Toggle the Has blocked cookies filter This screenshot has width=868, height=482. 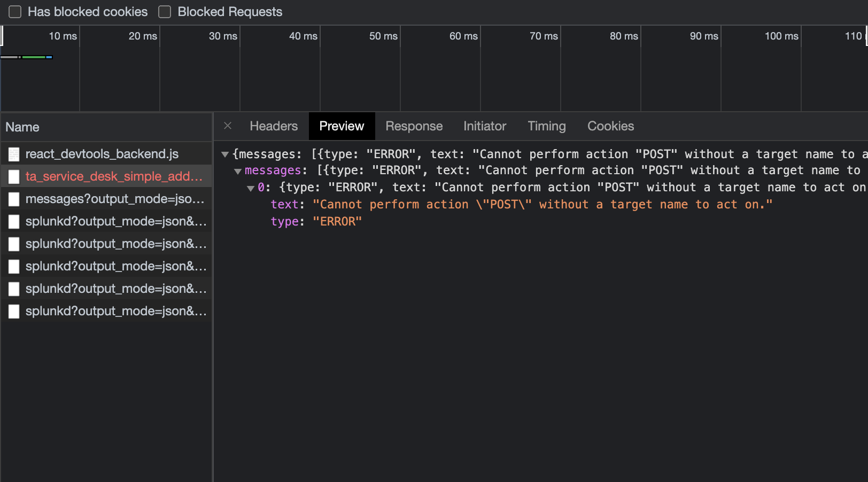(14, 12)
